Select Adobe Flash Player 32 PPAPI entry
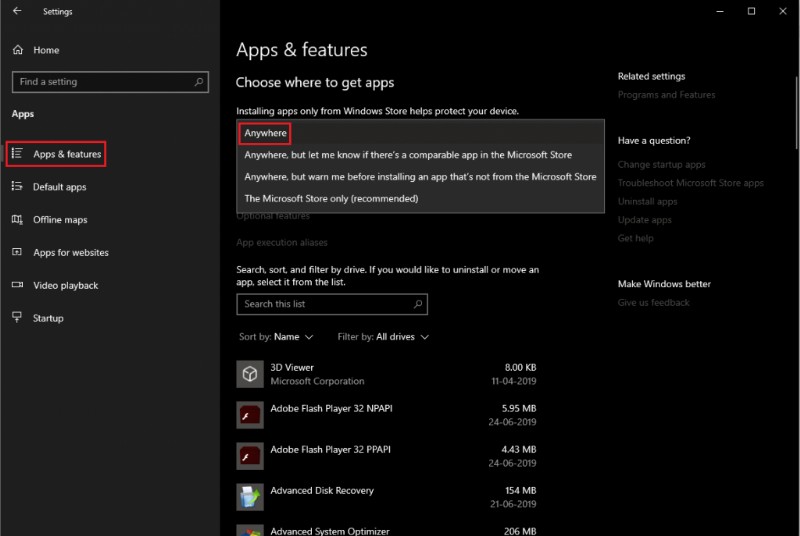Viewport: 800px width, 536px height. tap(386, 456)
